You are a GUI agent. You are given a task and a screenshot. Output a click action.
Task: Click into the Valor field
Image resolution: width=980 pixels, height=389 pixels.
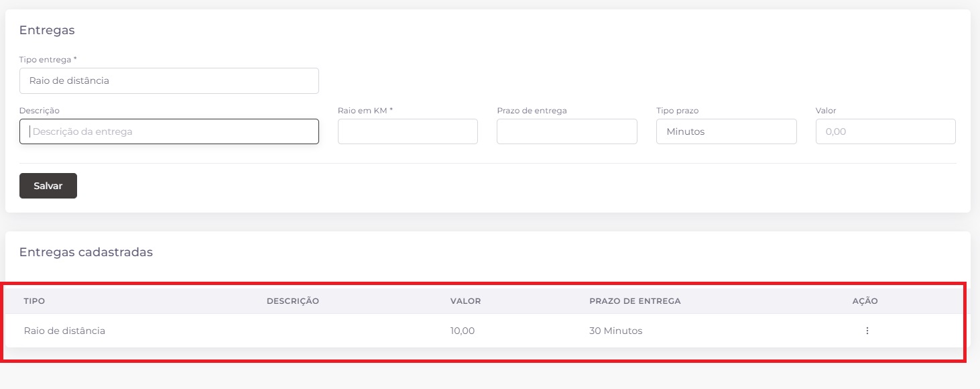coord(885,131)
